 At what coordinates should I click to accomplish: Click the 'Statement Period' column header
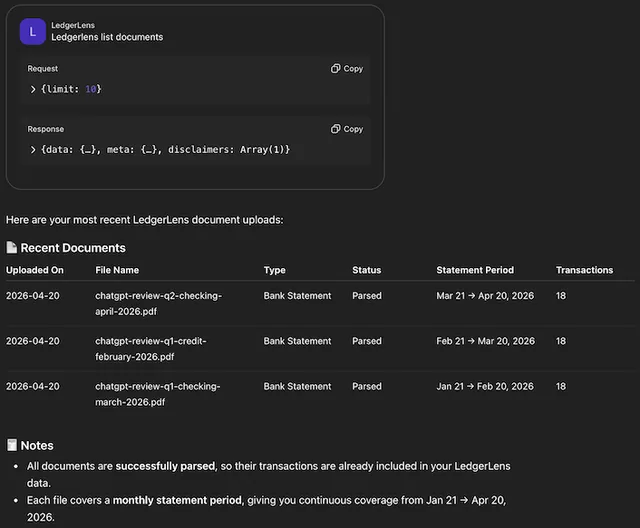pos(475,270)
